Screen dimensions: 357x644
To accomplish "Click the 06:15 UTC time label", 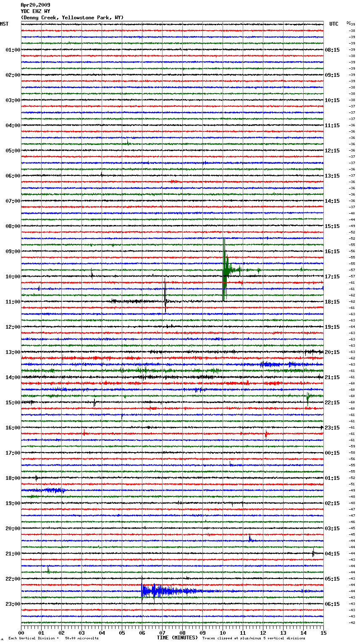I will [x=332, y=604].
